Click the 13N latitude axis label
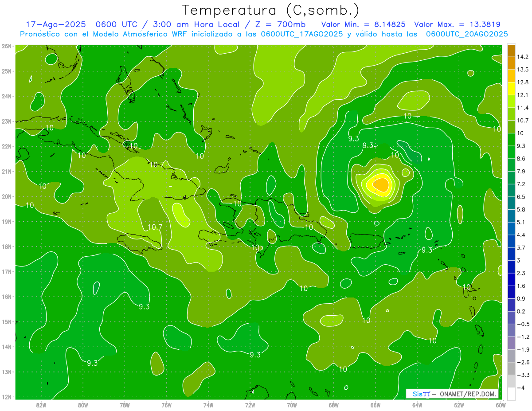This screenshot has height=411, width=532. coord(6,372)
